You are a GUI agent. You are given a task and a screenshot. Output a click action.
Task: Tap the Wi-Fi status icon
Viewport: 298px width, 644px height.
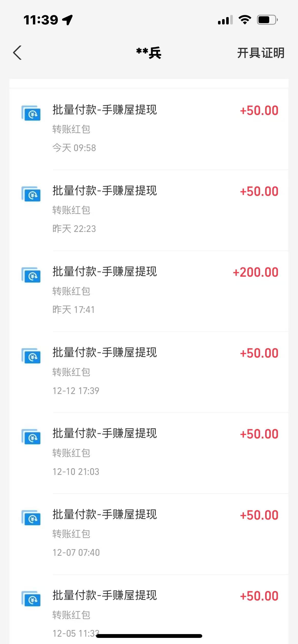click(245, 20)
